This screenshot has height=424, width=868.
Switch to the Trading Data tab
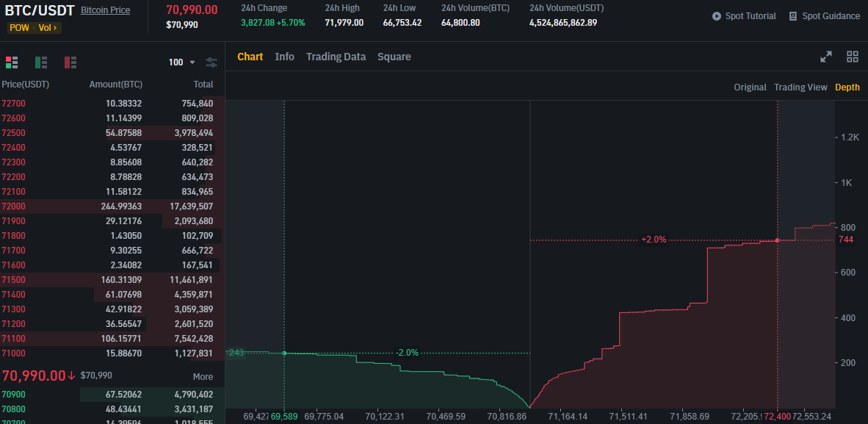pyautogui.click(x=336, y=56)
